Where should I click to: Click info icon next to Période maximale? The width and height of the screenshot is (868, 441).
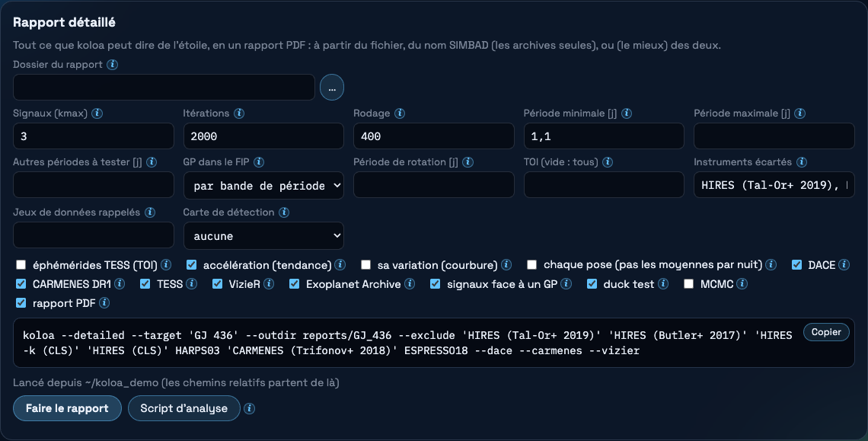(x=800, y=113)
